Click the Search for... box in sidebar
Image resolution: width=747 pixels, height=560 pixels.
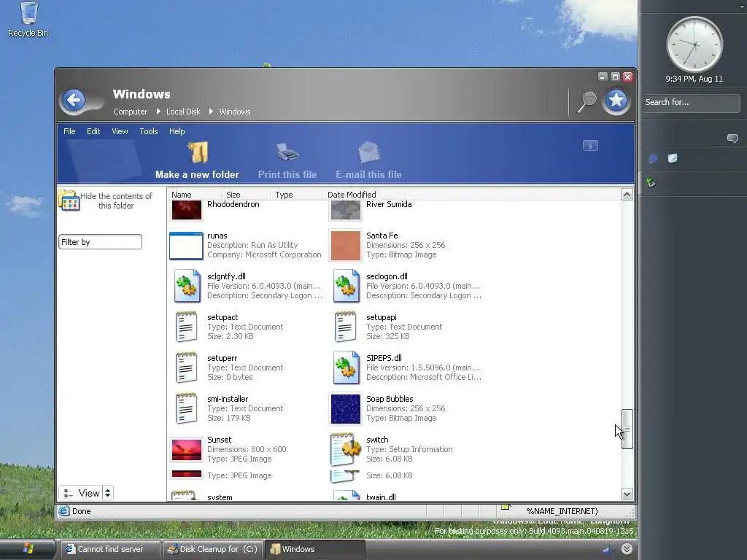(x=692, y=102)
